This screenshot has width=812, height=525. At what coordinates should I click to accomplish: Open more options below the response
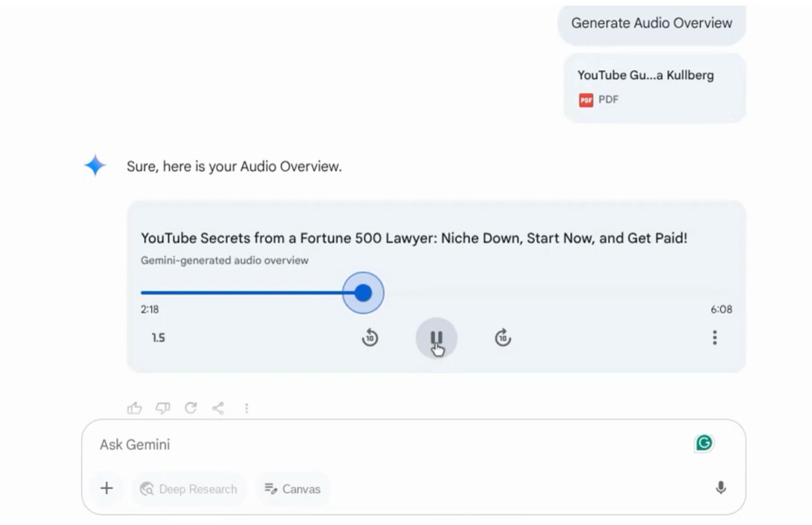click(x=246, y=408)
